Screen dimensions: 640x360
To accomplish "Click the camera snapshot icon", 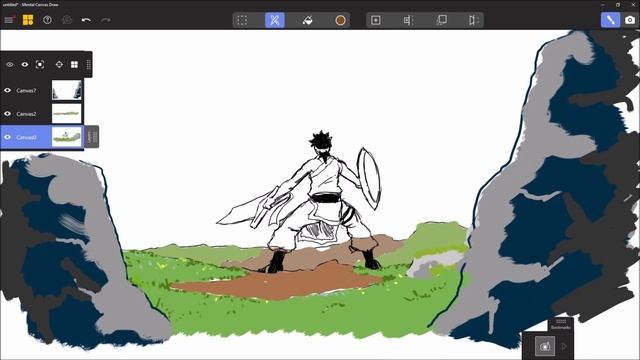I will coord(630,20).
